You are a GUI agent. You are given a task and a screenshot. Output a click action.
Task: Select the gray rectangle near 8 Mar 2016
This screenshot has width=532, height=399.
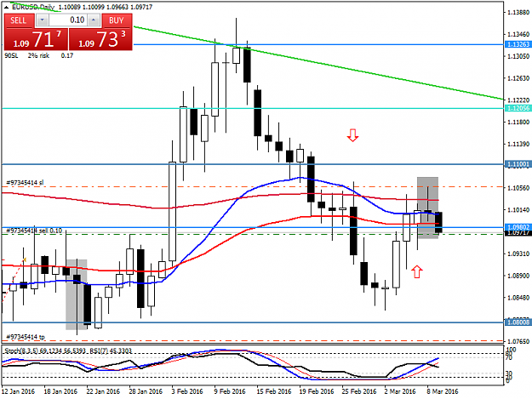pos(427,208)
